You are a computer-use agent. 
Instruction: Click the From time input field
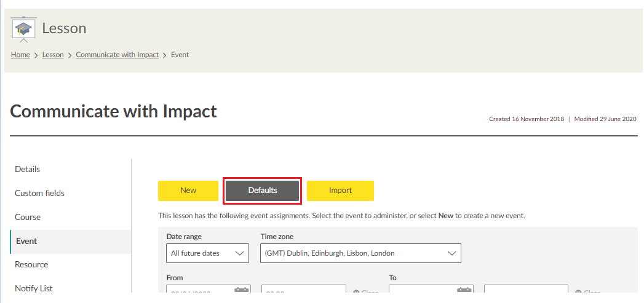tap(304, 293)
